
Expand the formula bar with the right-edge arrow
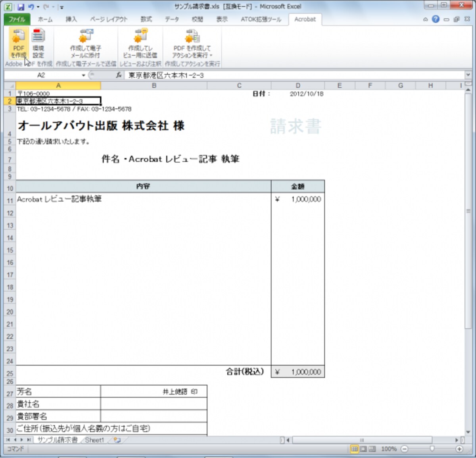(468, 75)
